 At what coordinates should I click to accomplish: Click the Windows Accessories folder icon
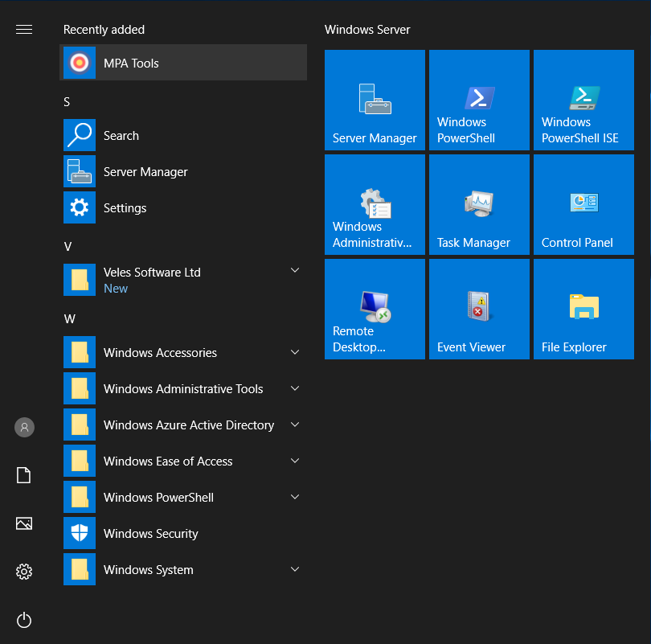click(80, 352)
